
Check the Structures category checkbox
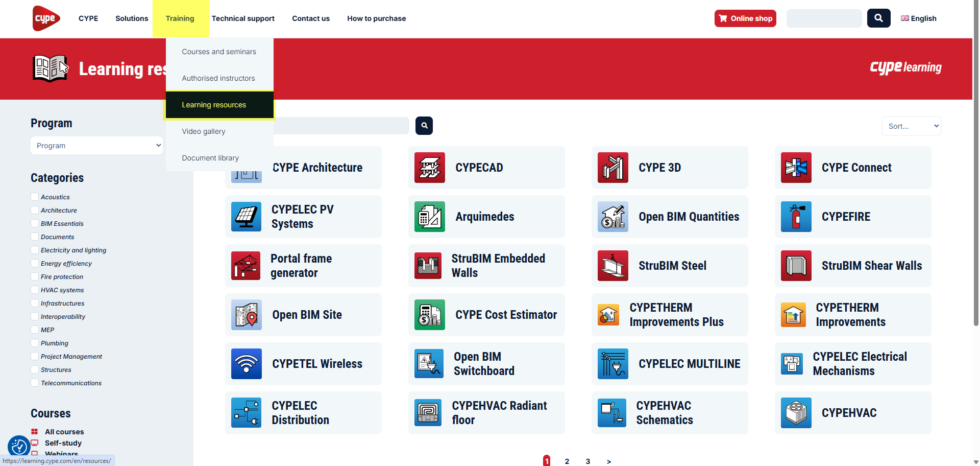click(35, 369)
